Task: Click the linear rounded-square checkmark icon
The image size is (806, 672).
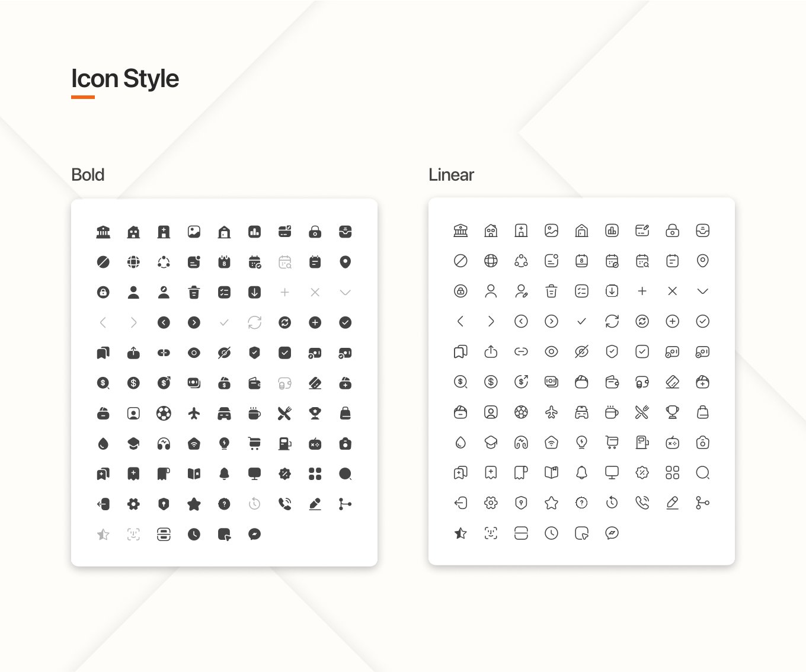Action: tap(642, 351)
